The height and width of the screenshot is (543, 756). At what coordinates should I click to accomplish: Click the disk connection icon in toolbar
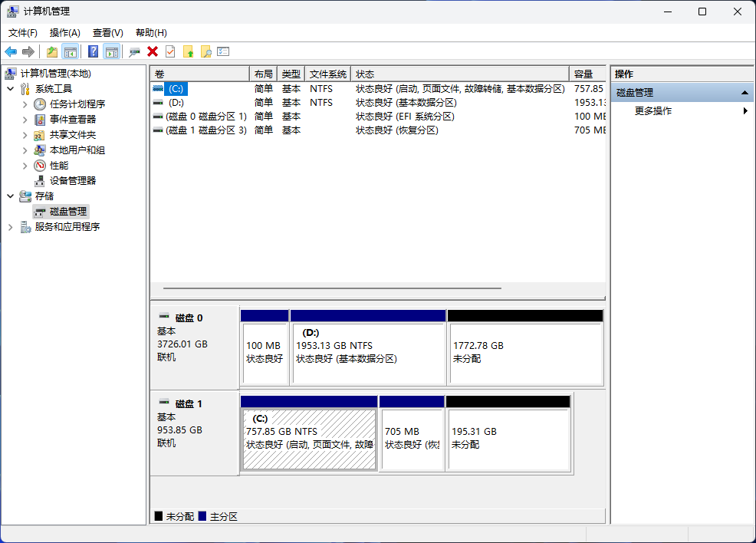(x=135, y=51)
